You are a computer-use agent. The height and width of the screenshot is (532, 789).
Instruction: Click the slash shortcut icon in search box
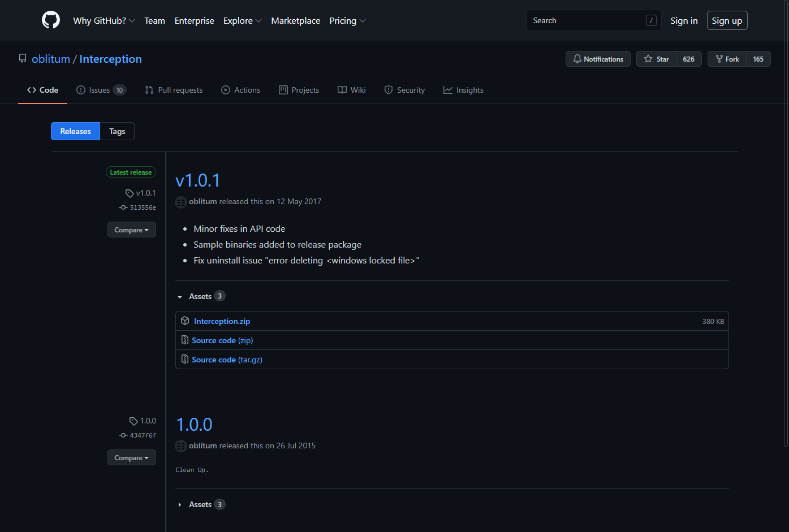point(651,20)
